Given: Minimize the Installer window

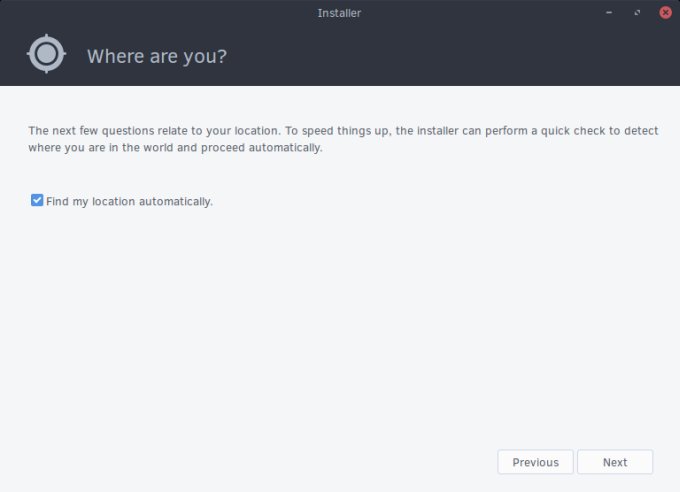Looking at the screenshot, I should 610,13.
